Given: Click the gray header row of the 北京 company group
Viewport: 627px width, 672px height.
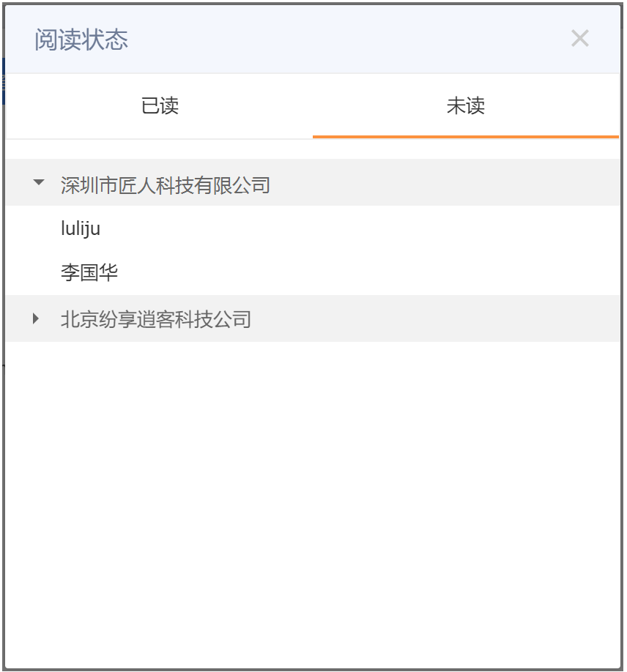Looking at the screenshot, I should [x=312, y=318].
